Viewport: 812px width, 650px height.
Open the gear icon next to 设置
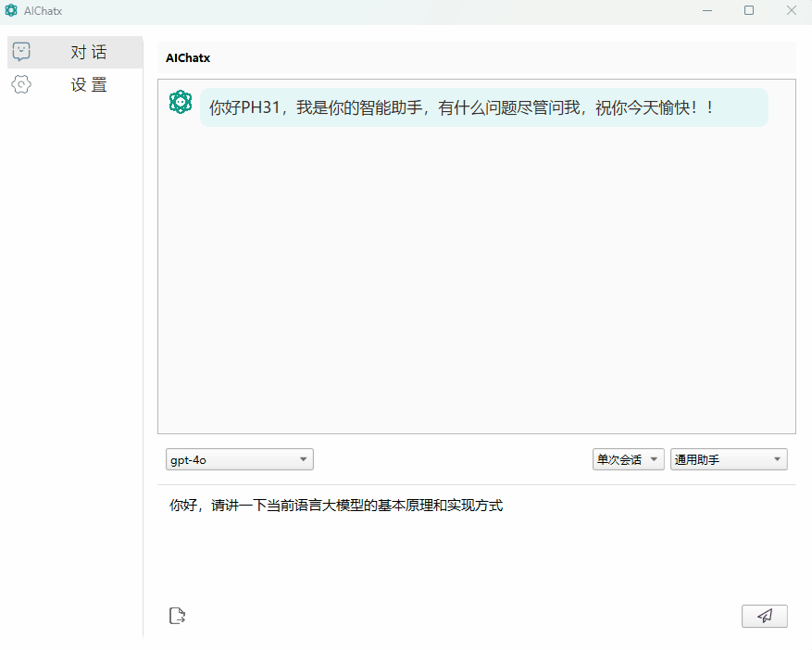pos(21,84)
